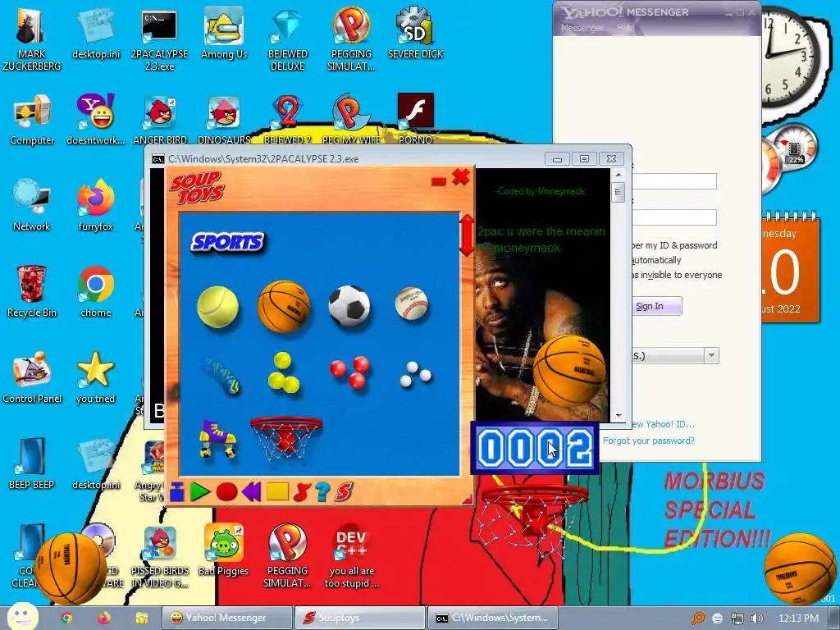Select the basketball toy in Sports panel
The width and height of the screenshot is (840, 630).
tap(284, 307)
